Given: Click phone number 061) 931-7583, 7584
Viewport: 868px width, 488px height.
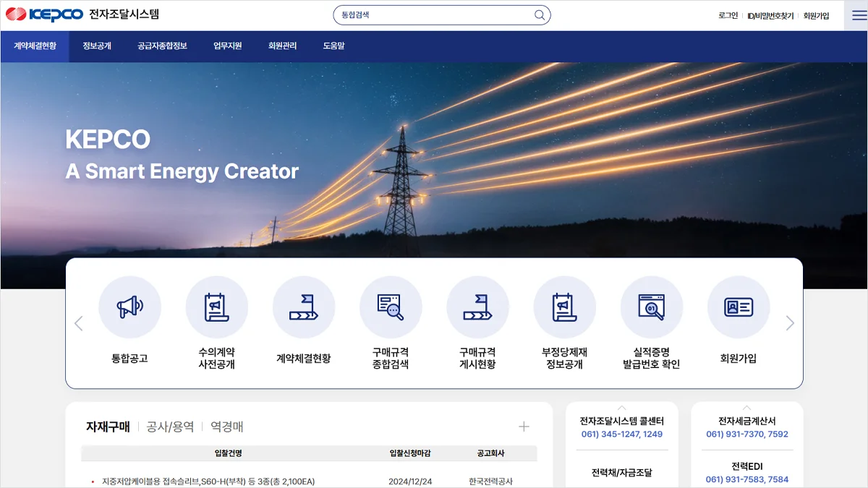Looking at the screenshot, I should pos(747,479).
